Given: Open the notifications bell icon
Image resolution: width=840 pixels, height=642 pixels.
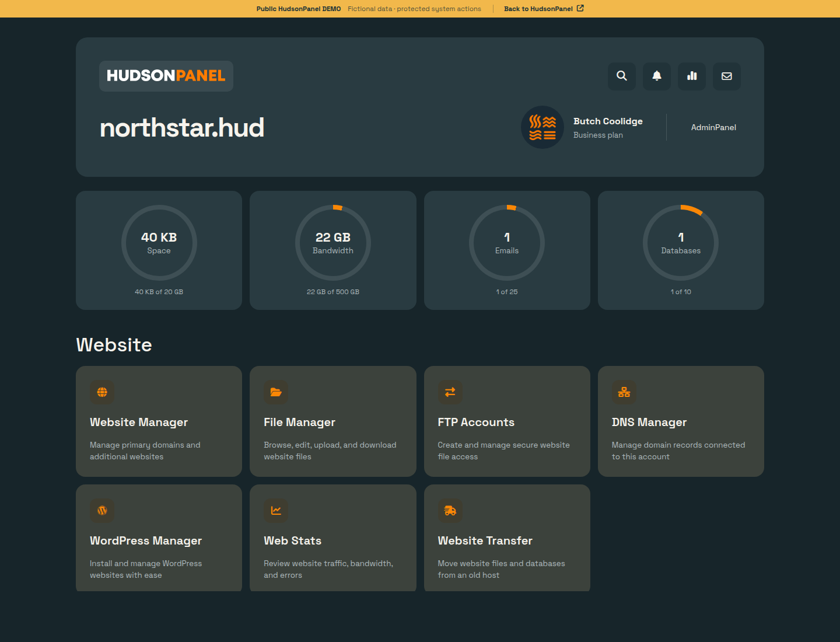Looking at the screenshot, I should [x=657, y=76].
